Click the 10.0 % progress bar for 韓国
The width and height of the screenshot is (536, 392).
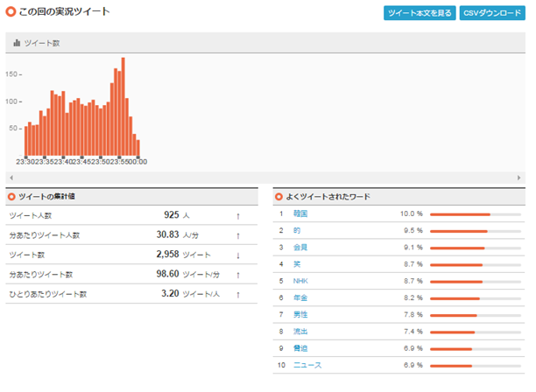[x=476, y=214]
